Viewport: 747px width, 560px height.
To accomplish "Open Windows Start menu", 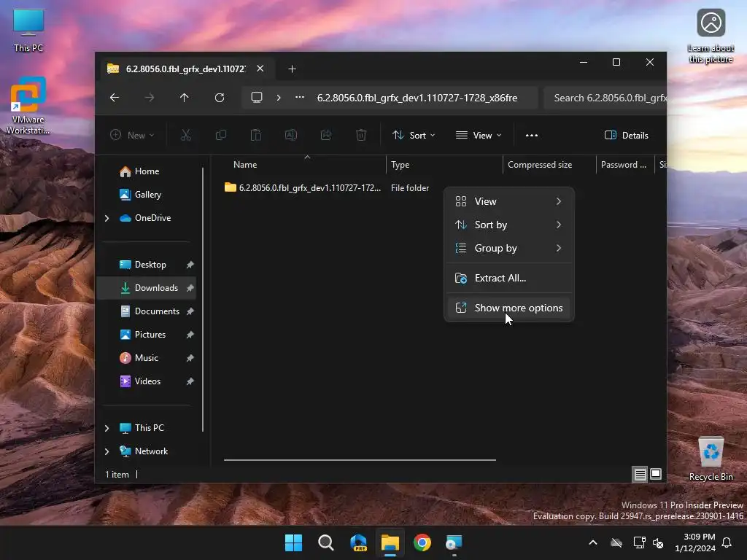I will click(293, 542).
